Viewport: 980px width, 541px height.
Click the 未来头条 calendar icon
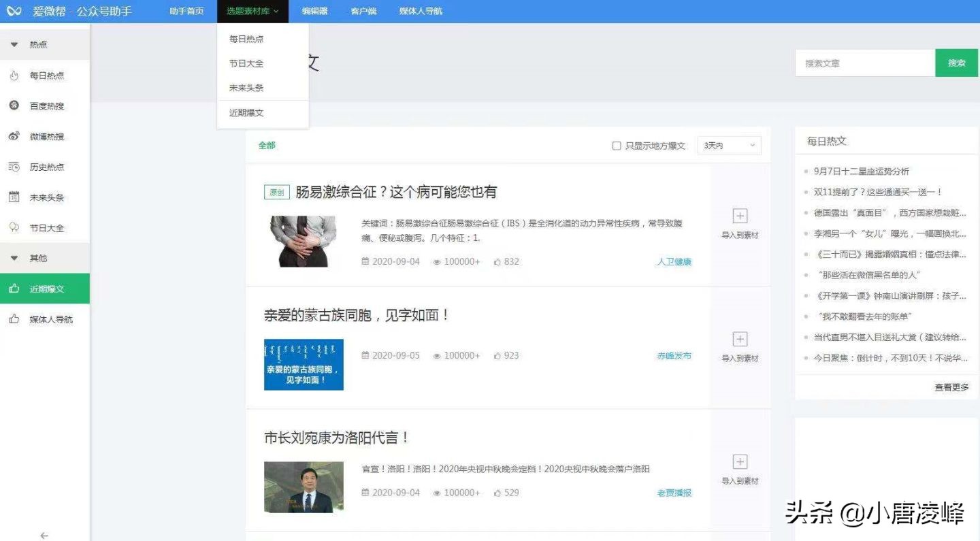[15, 197]
